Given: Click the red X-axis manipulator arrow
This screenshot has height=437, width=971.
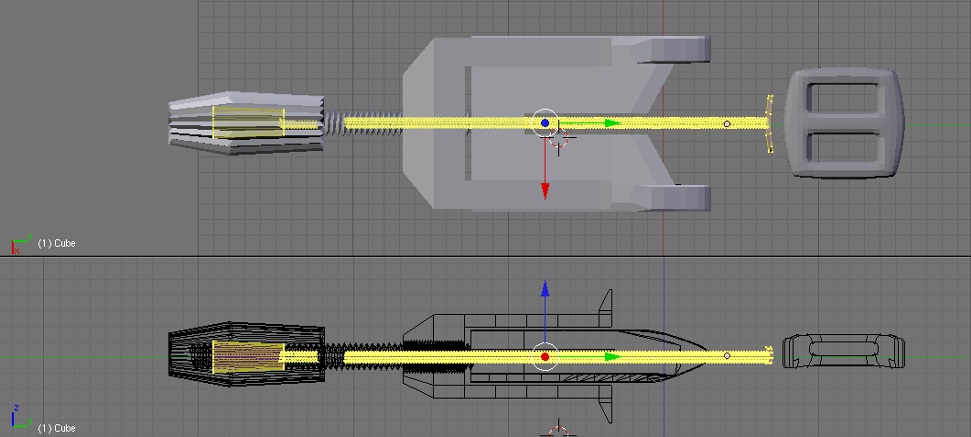Looking at the screenshot, I should 545,191.
